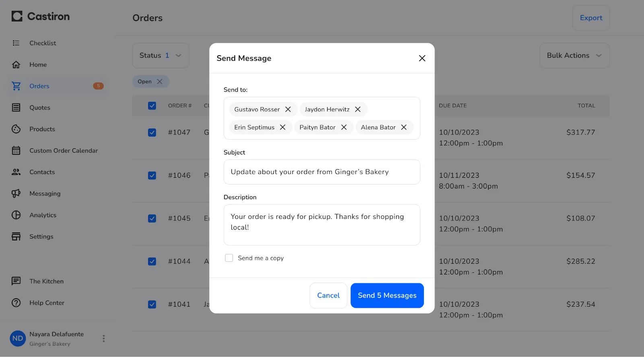Enable Send me a copy checkbox
Image resolution: width=644 pixels, height=357 pixels.
tap(229, 258)
